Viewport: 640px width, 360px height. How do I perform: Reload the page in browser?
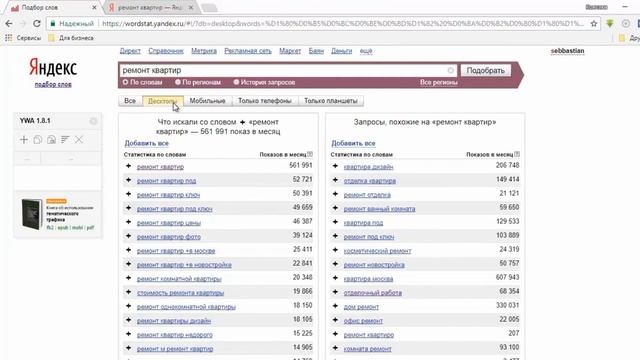(37, 24)
